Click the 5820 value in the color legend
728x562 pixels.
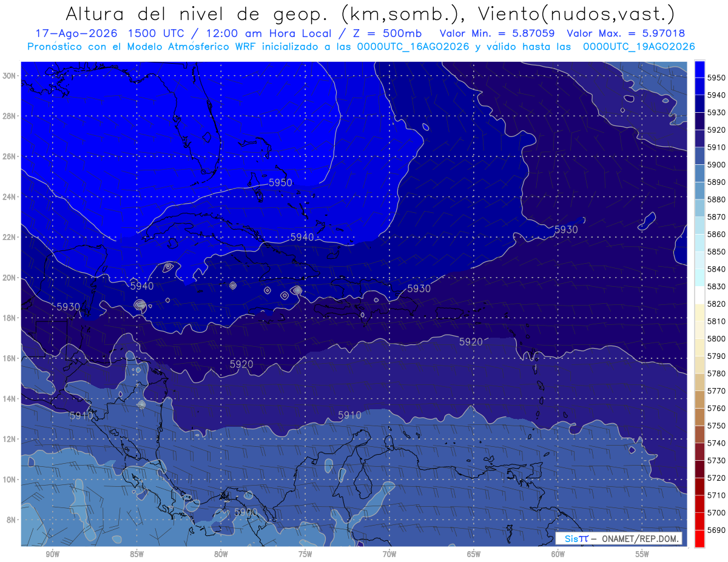pos(716,304)
